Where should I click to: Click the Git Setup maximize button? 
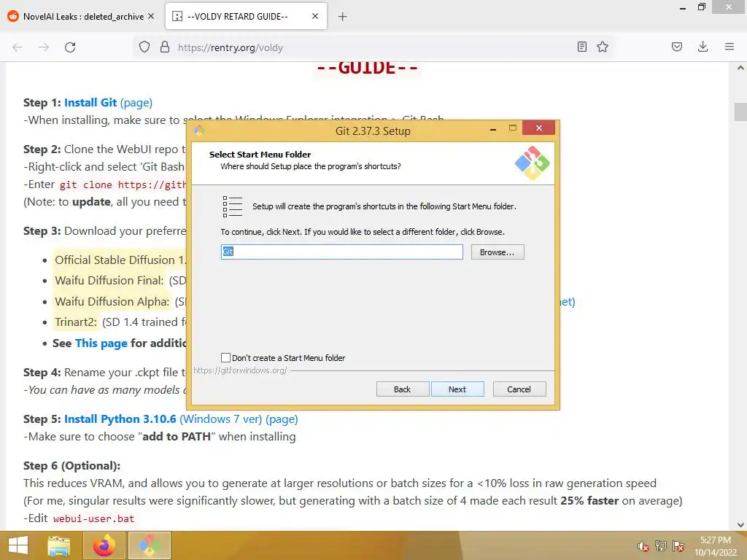tap(513, 128)
